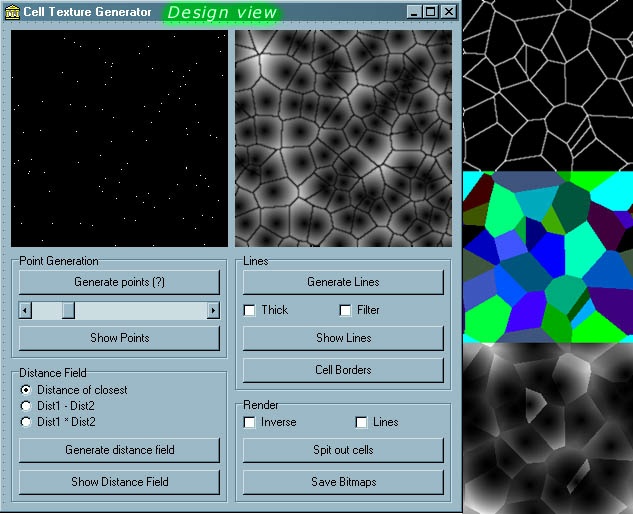Click the Generate Lines button
Viewport: 633px width, 514px height.
[343, 282]
